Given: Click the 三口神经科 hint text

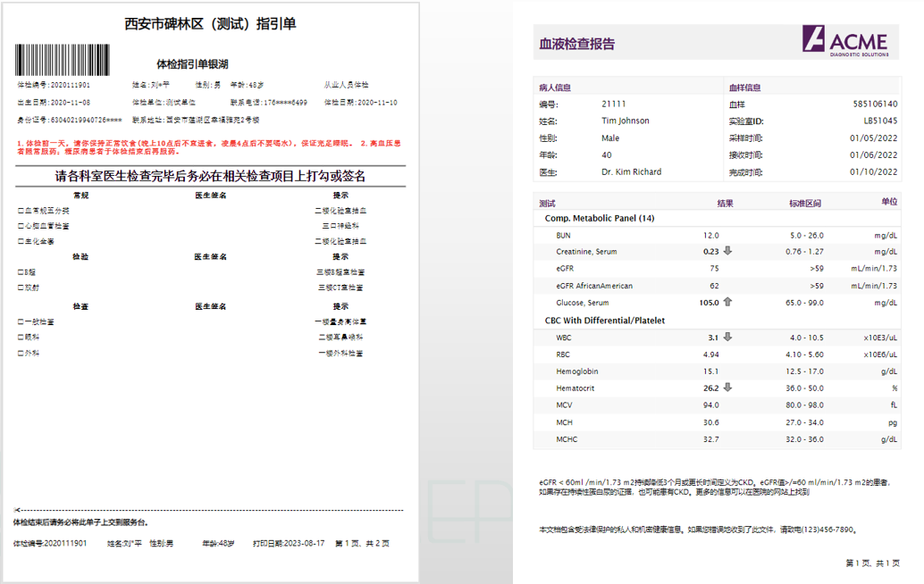Looking at the screenshot, I should point(340,226).
